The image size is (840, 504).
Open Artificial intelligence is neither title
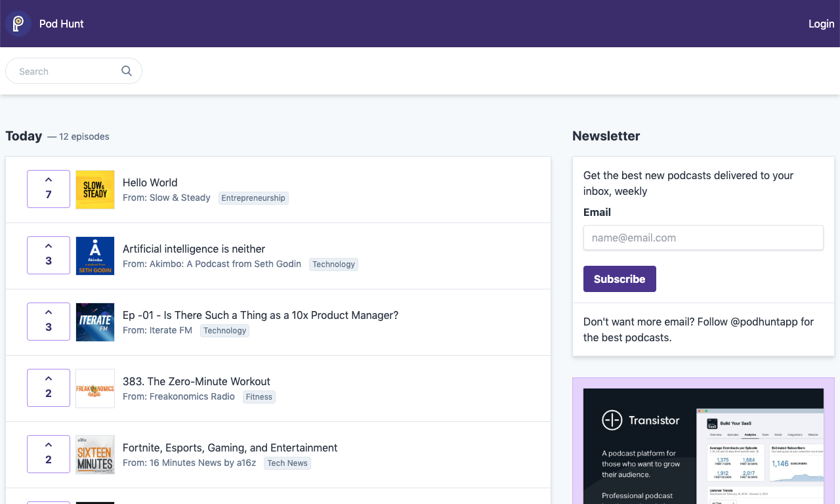coord(194,249)
